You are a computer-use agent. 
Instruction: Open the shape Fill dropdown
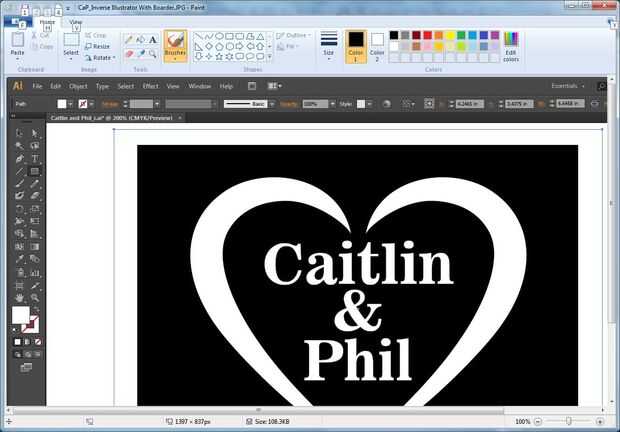(287, 47)
